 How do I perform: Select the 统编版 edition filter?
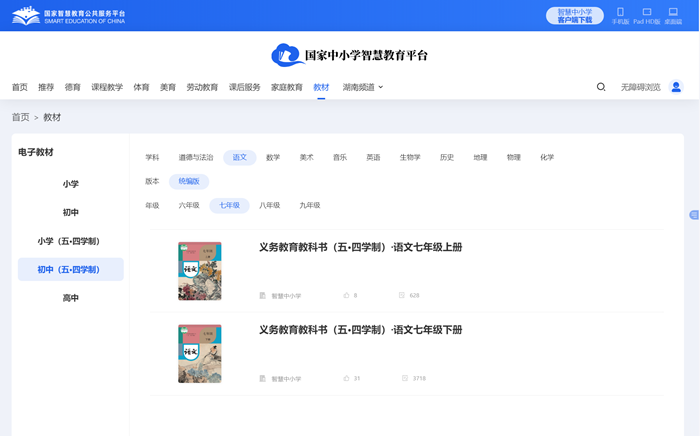189,181
